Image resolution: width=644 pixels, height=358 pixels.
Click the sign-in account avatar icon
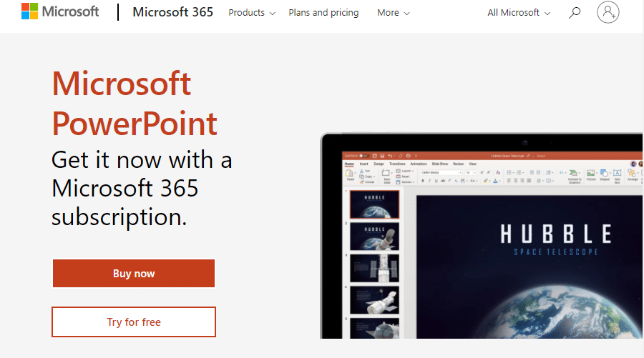click(608, 12)
